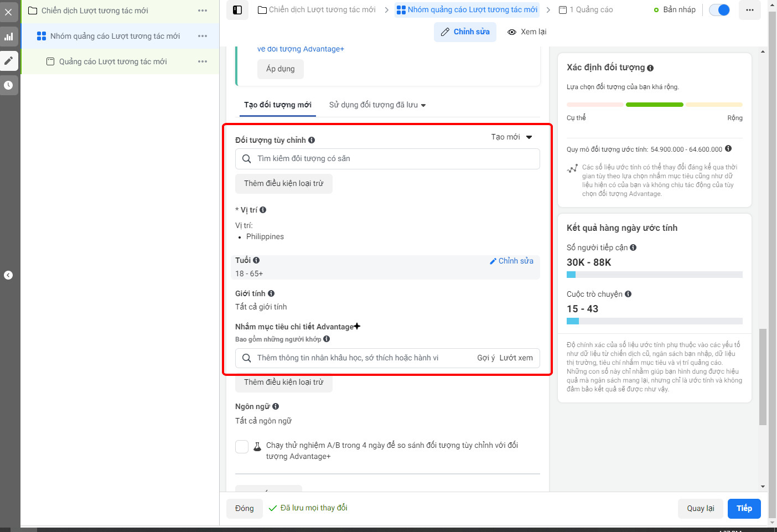Image resolution: width=777 pixels, height=532 pixels.
Task: Click the Cuộc trò chuyện progress bar
Action: point(655,321)
